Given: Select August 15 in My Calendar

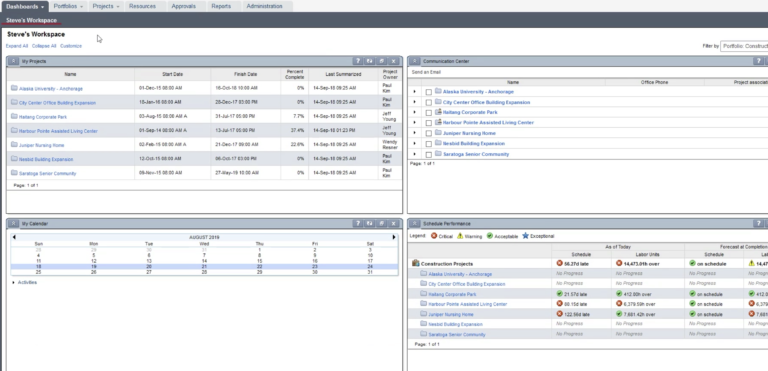Looking at the screenshot, I should point(260,261).
